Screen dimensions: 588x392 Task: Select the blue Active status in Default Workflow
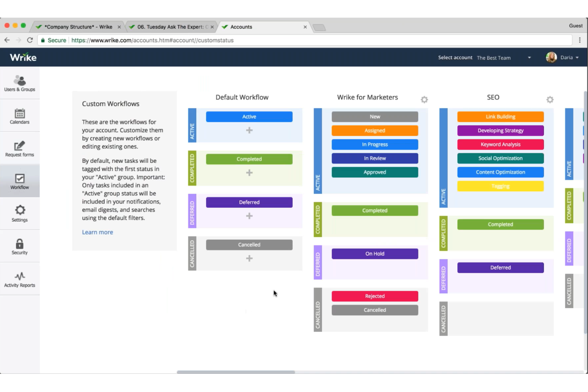(249, 117)
